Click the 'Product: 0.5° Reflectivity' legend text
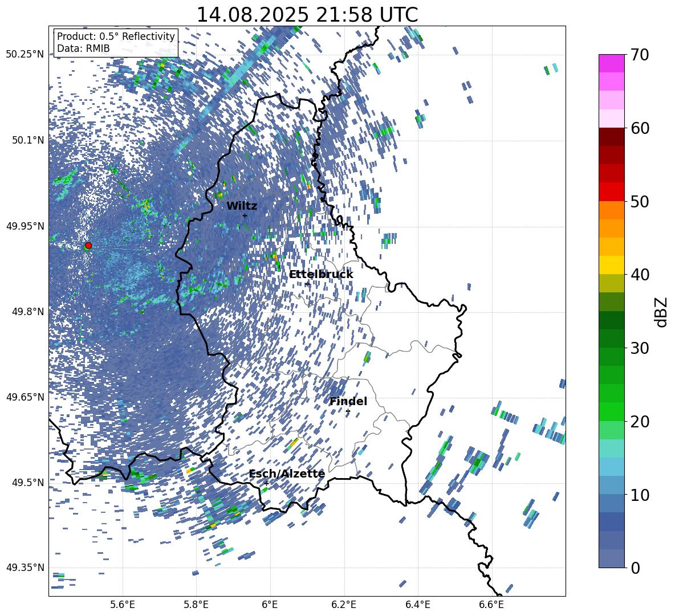The image size is (675, 616). coord(116,36)
